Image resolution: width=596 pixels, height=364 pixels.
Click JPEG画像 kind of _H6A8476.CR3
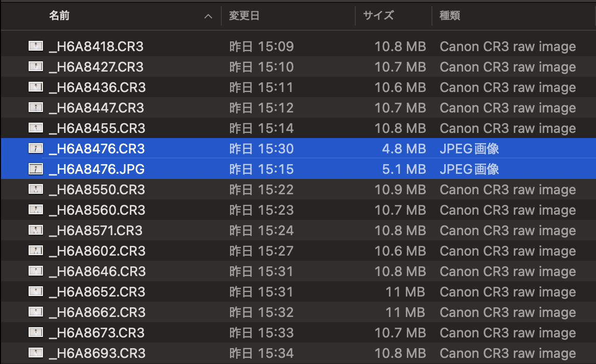[x=469, y=149]
